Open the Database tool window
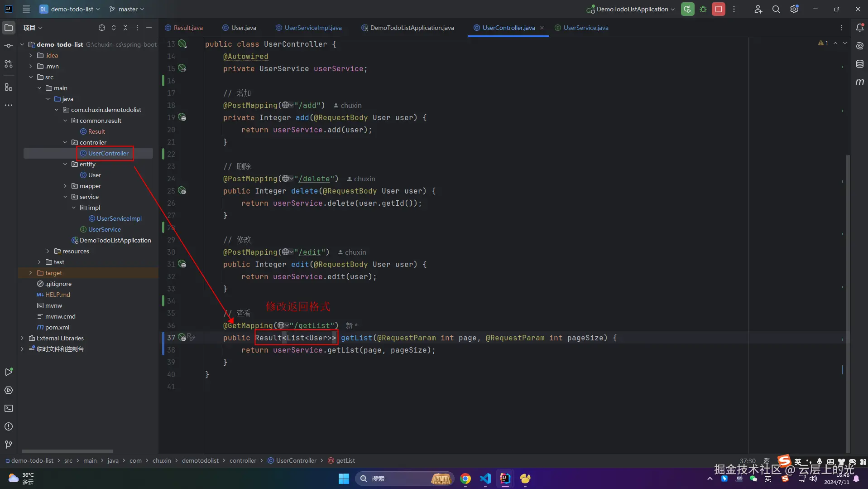Screen dimensions: 868x489 (x=859, y=64)
